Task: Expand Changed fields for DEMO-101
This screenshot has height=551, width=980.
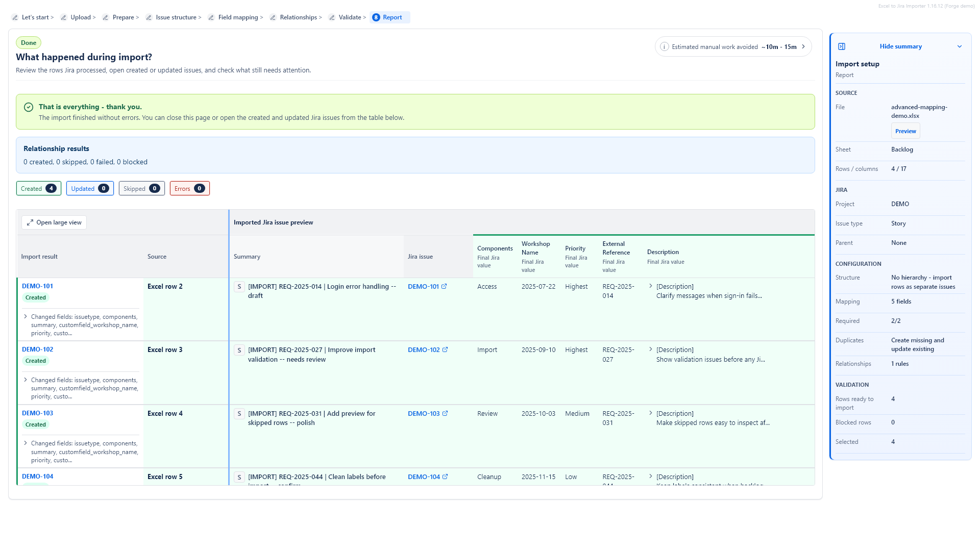Action: (x=26, y=317)
